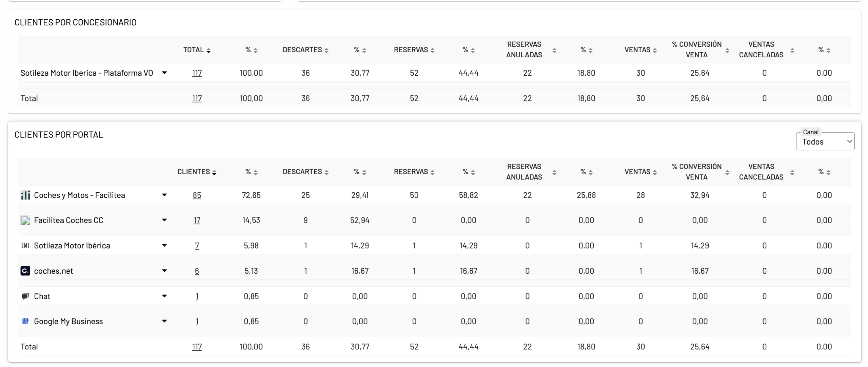Click the Google My Business store icon

25,322
